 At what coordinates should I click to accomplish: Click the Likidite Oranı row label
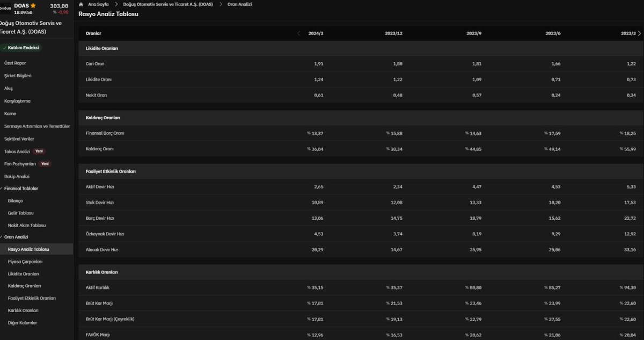(x=98, y=79)
